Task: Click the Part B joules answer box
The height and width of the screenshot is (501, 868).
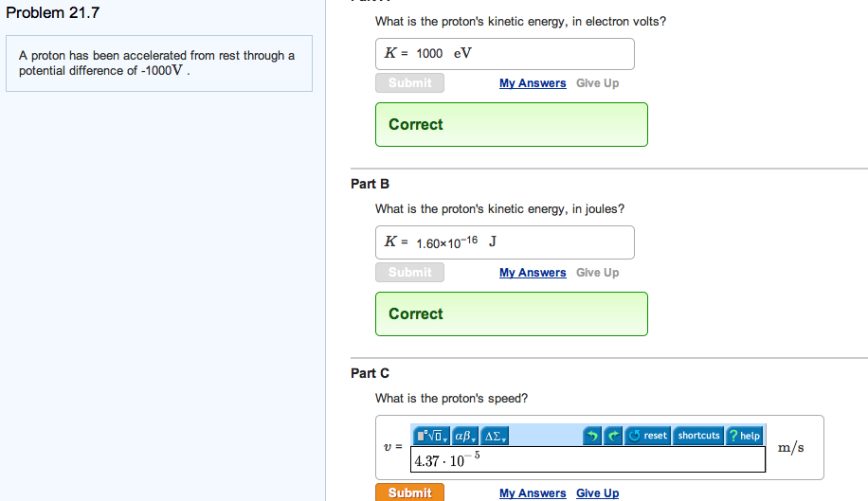Action: [x=504, y=242]
